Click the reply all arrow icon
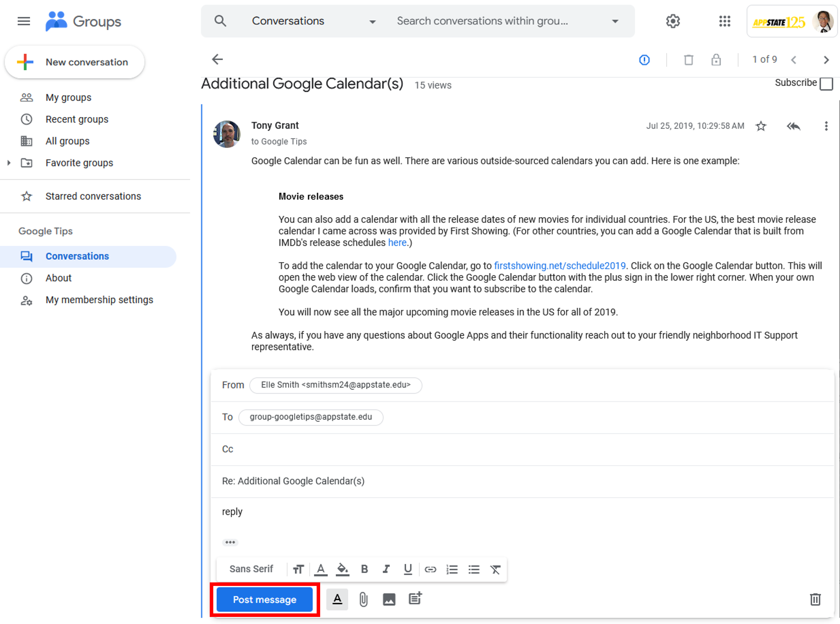Image resolution: width=840 pixels, height=624 pixels. (793, 126)
